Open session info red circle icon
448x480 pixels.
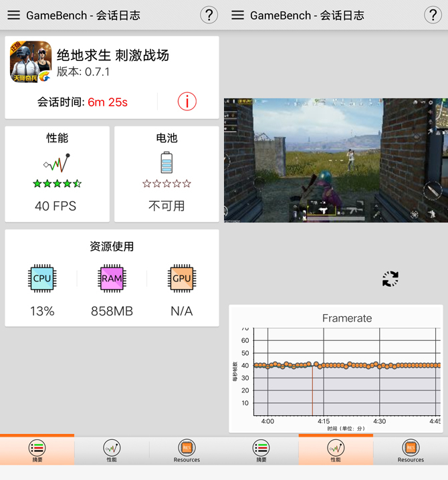pyautogui.click(x=187, y=102)
